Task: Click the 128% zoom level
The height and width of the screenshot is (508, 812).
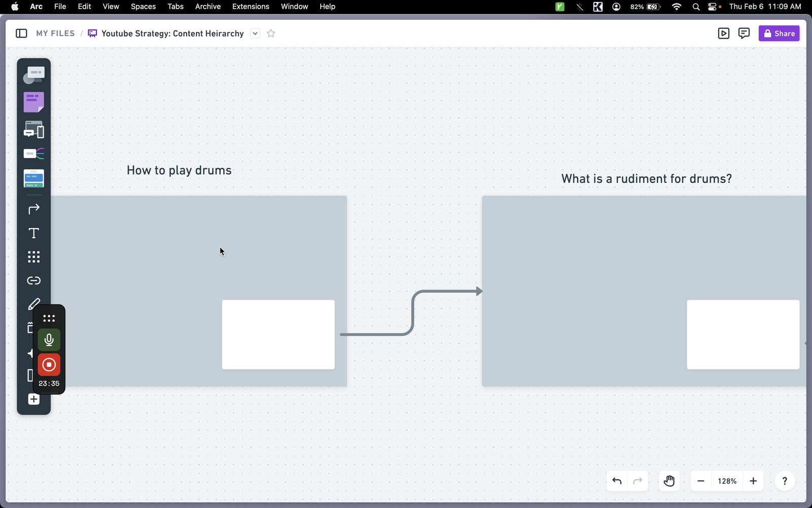Action: coord(727,481)
